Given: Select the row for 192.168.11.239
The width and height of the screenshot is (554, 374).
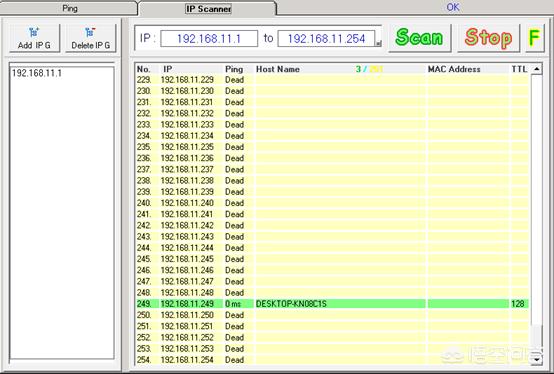Looking at the screenshot, I should [332, 192].
